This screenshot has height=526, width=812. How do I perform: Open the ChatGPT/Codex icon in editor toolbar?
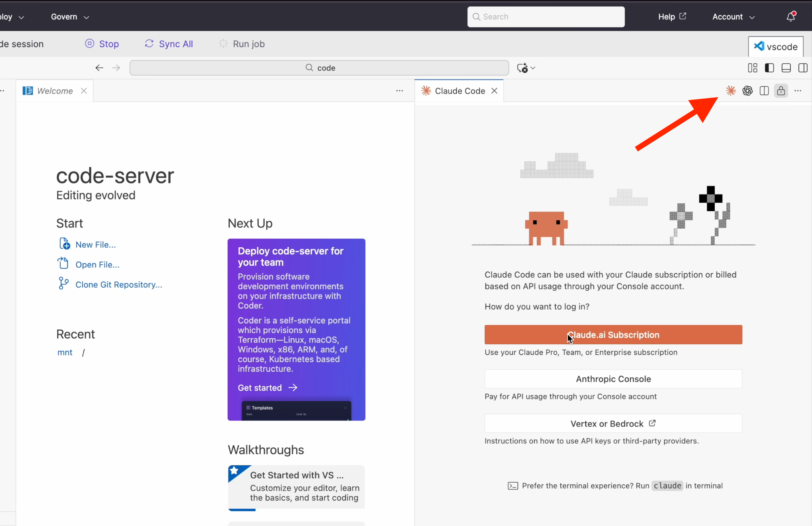click(x=747, y=91)
